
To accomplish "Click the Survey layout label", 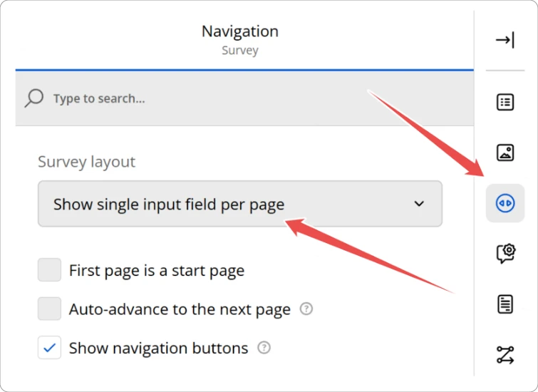I will coord(86,162).
